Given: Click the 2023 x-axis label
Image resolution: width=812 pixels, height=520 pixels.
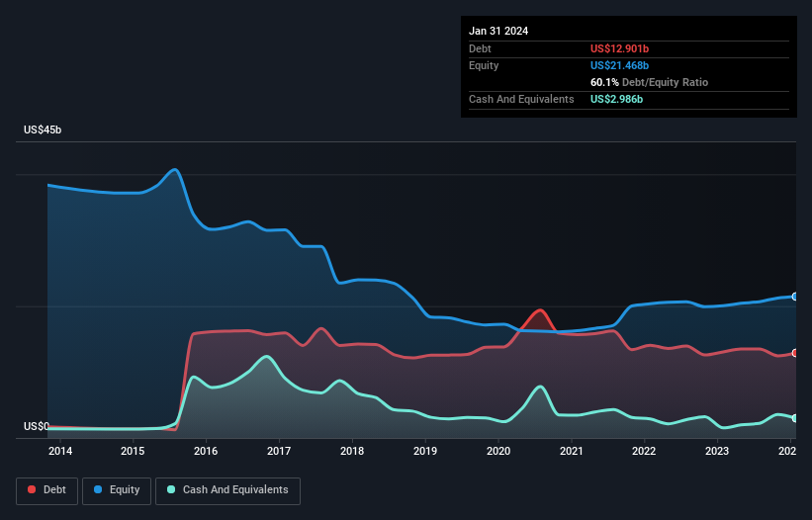Looking at the screenshot, I should coord(717,451).
